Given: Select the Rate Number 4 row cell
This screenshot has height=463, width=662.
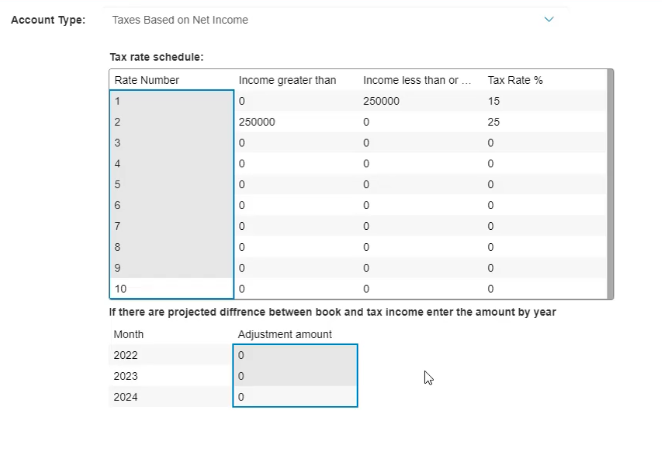Looking at the screenshot, I should [x=171, y=163].
